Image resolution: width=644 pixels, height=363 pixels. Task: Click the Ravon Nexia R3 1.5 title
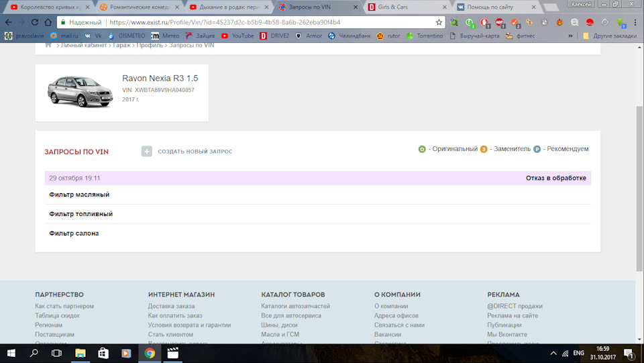(x=160, y=78)
